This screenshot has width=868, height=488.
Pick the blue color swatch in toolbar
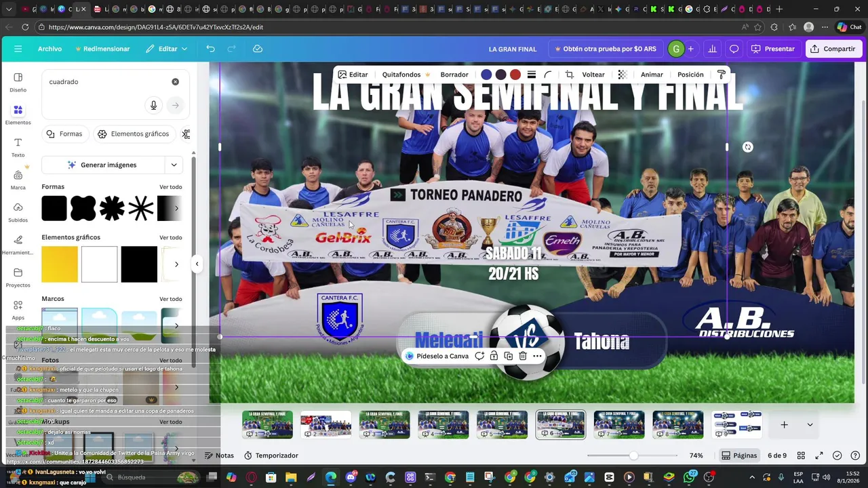coord(486,75)
